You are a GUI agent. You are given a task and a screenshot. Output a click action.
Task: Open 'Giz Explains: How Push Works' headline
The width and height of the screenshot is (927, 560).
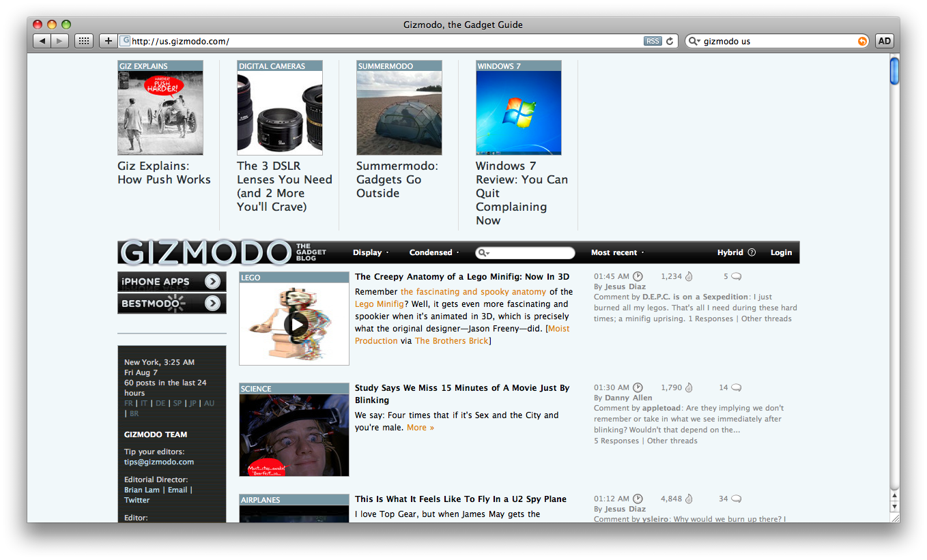point(164,173)
